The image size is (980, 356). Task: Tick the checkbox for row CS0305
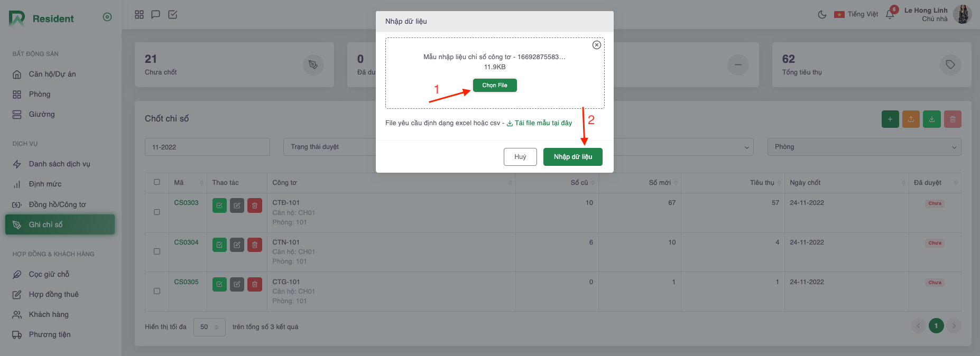[x=157, y=291]
